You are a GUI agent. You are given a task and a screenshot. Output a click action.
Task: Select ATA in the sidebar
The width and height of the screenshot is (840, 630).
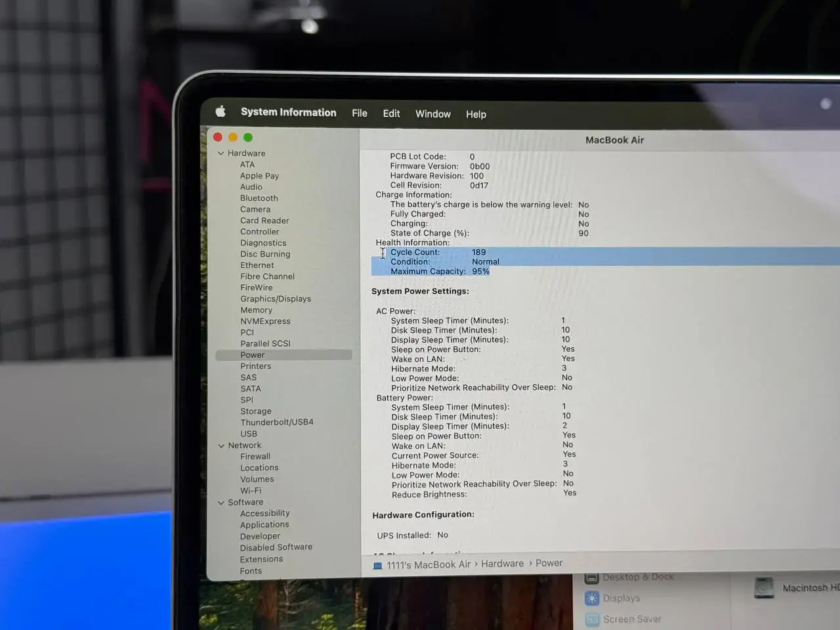(x=247, y=165)
